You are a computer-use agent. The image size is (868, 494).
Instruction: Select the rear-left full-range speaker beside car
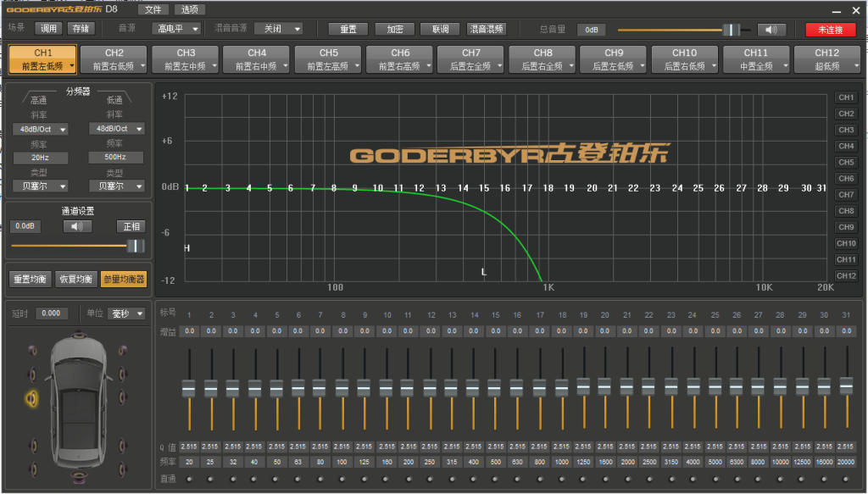(x=33, y=446)
